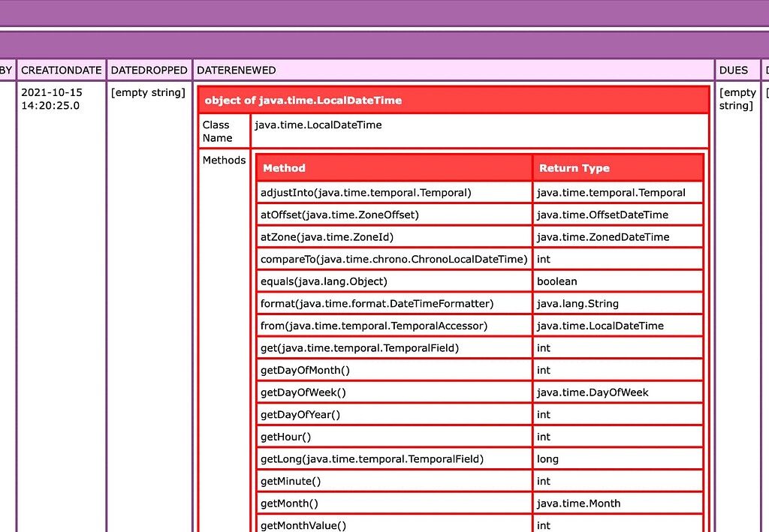Viewport: 769px width, 532px height.
Task: Click the empty string cell under DUES
Action: [737, 99]
